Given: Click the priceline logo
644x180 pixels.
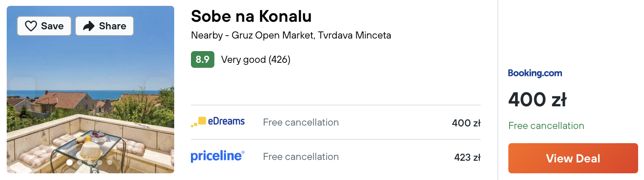Looking at the screenshot, I should coord(218,157).
